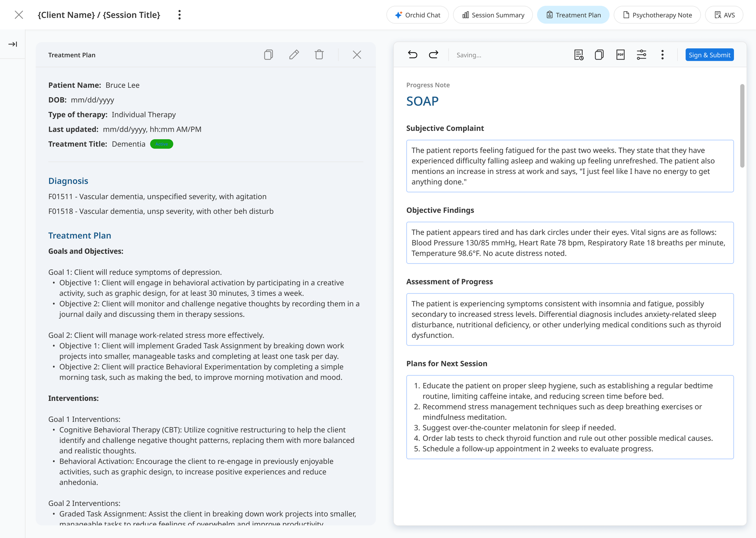Click the progress note vertical scrollbar
The image size is (756, 538).
pos(742,126)
